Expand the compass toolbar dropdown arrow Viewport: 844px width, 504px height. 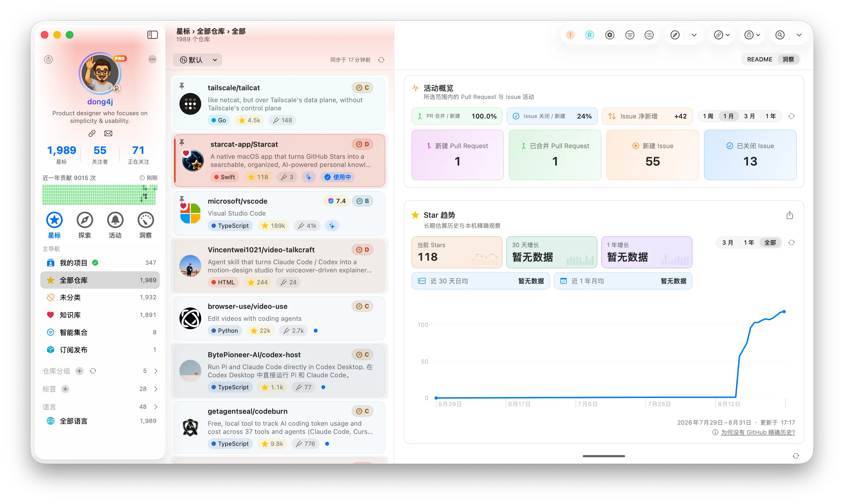[x=694, y=35]
